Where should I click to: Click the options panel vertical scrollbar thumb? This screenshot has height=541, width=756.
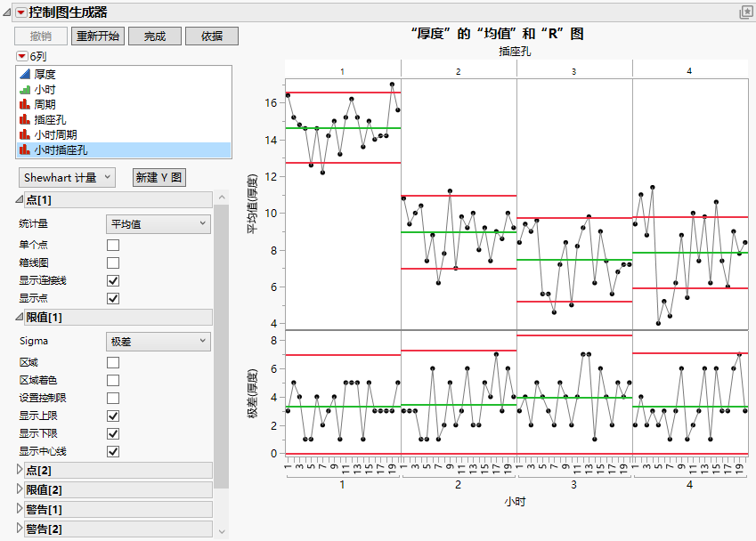click(222, 346)
